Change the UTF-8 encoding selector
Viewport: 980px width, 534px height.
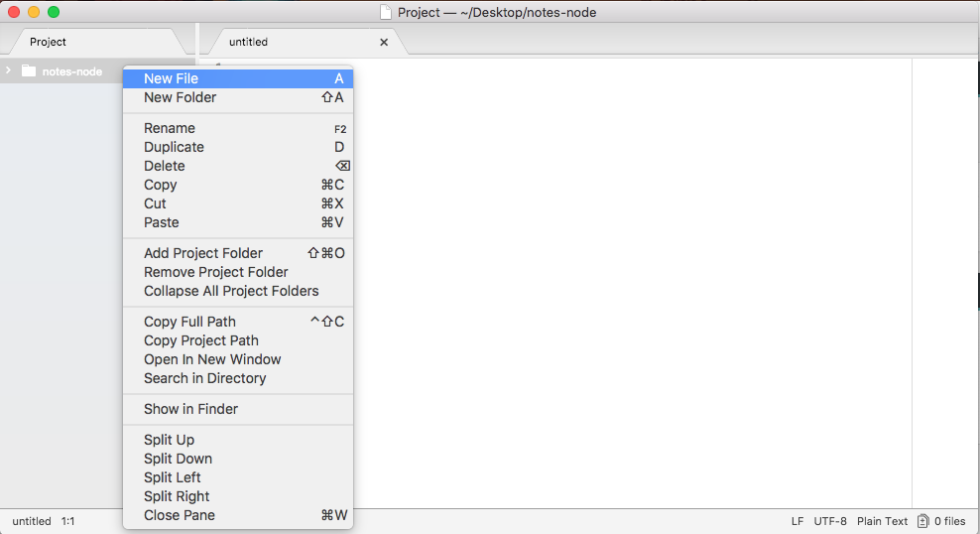coord(830,521)
